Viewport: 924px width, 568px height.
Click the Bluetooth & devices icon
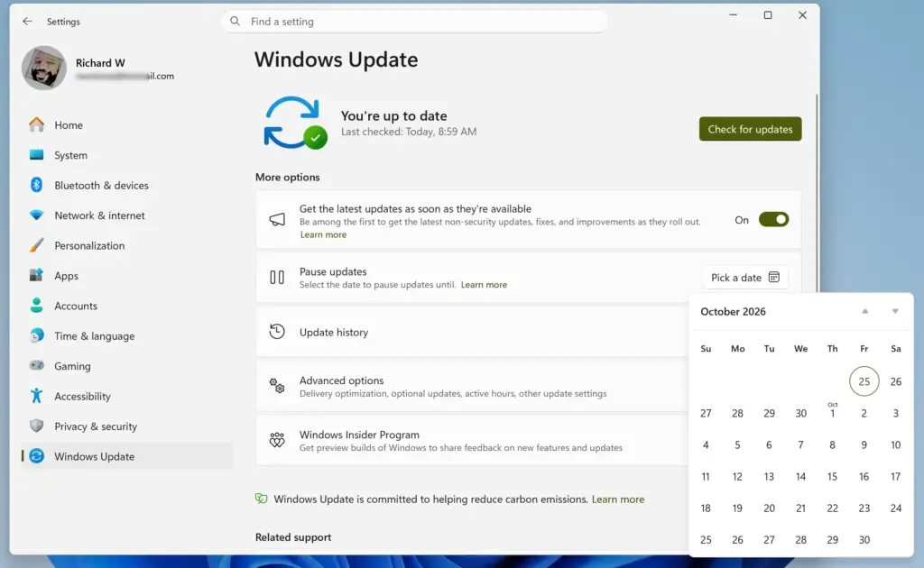pos(36,185)
